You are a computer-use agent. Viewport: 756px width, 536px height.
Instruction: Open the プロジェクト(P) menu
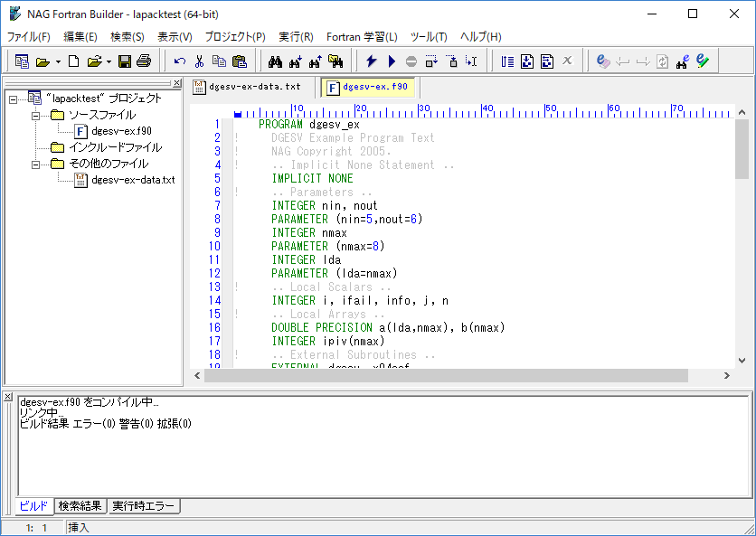(x=235, y=37)
